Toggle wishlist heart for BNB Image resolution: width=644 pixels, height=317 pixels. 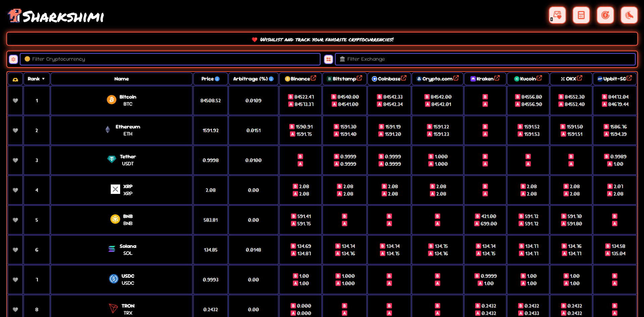click(x=15, y=220)
